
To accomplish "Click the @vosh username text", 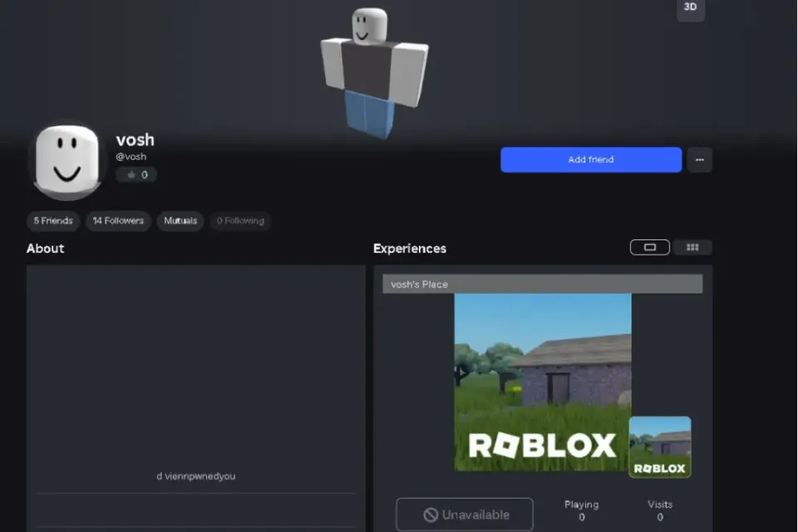I will point(131,156).
